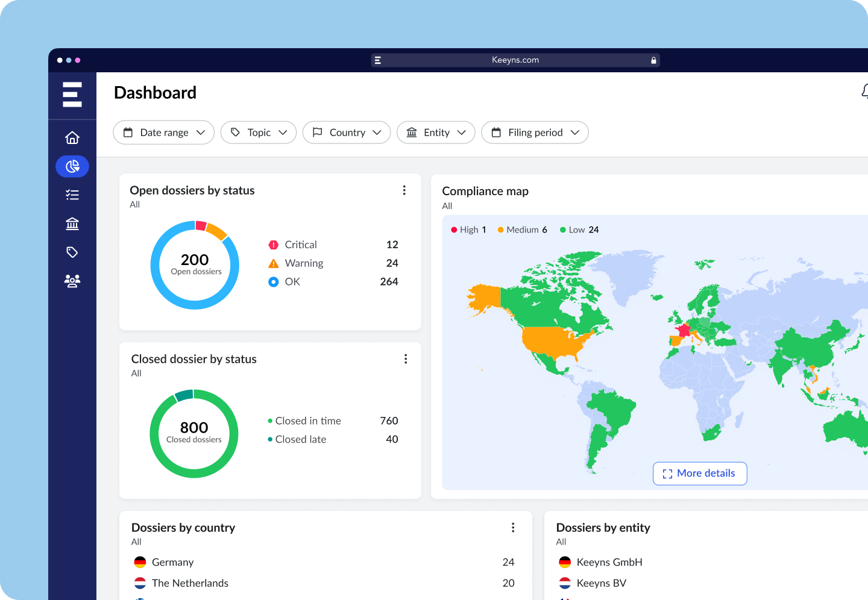Click the Warning triangle status icon
Image resolution: width=868 pixels, height=600 pixels.
273,263
